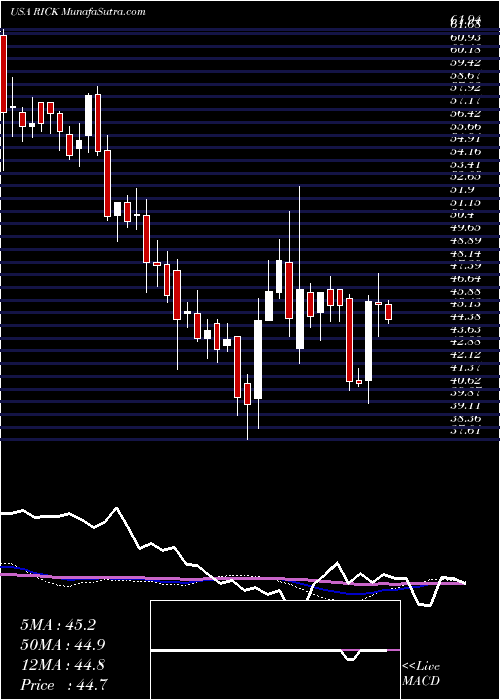Select the 12MA : 44.8 readout
This screenshot has width=500, height=700.
point(62,665)
